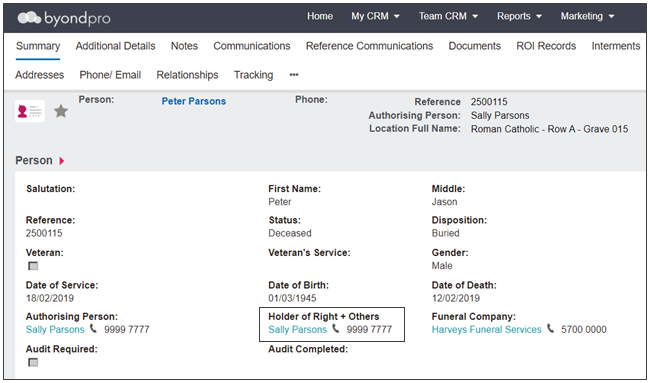Image resolution: width=650 pixels, height=383 pixels.
Task: Toggle the favourite star icon
Action: [61, 111]
